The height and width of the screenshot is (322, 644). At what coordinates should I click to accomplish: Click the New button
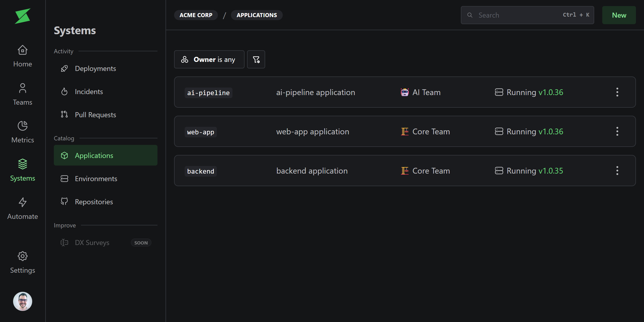(619, 15)
